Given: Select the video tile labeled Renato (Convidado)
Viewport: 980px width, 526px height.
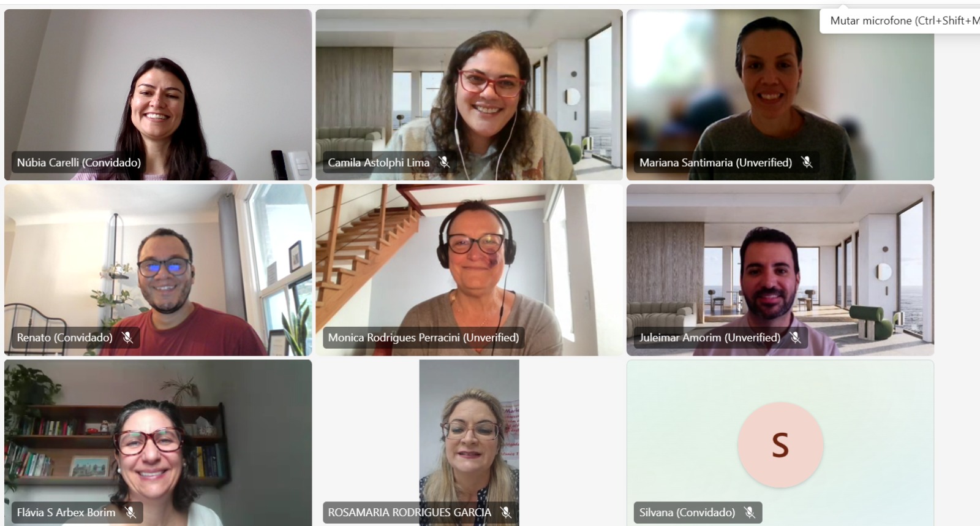Looking at the screenshot, I should 158,270.
